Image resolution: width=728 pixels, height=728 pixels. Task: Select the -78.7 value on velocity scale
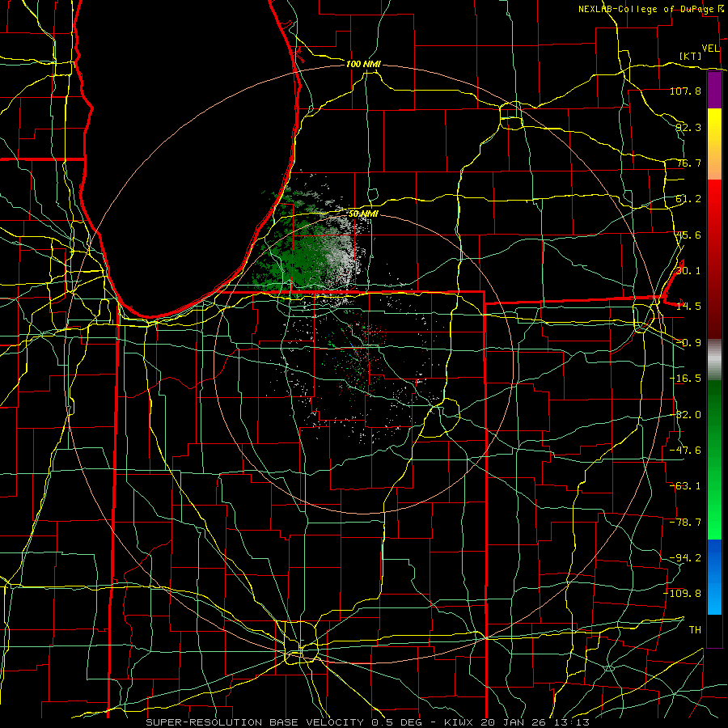point(685,523)
